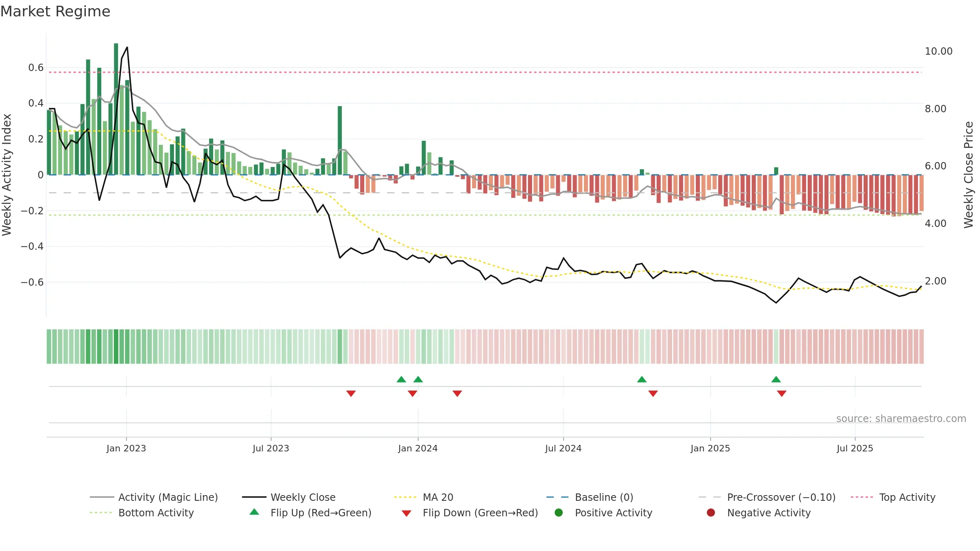Click the −0.6 activity axis value

tap(32, 282)
